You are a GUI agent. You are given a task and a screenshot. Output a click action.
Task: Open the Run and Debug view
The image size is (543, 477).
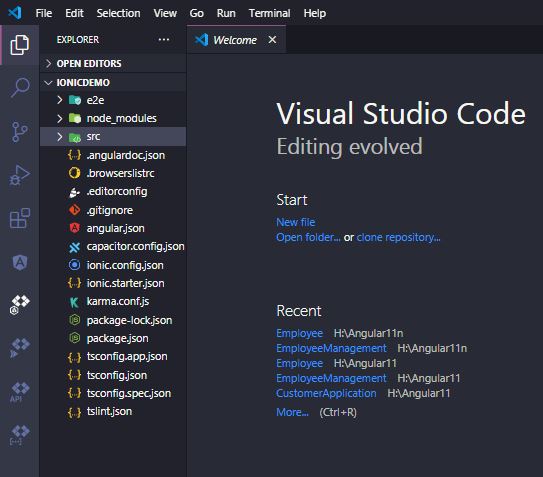(19, 175)
